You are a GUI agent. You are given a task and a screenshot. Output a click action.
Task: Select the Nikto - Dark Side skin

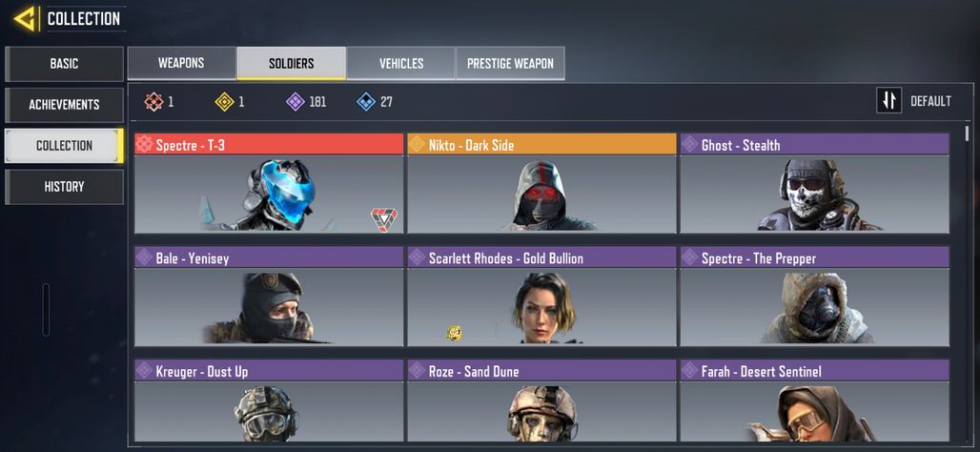click(541, 183)
